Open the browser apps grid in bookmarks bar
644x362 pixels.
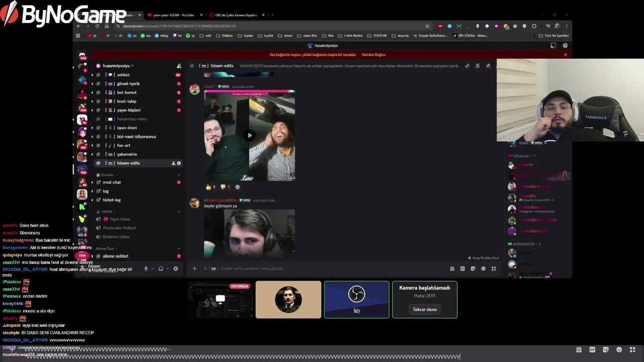click(78, 36)
